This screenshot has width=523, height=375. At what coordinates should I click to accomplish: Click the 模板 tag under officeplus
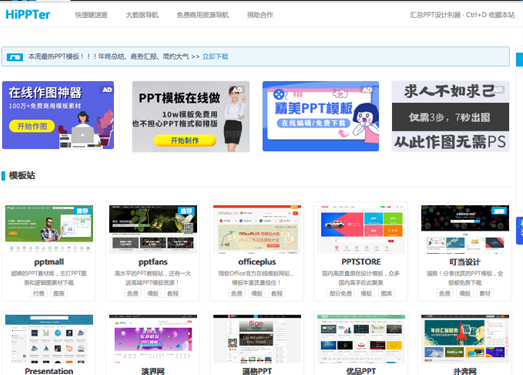tap(257, 293)
